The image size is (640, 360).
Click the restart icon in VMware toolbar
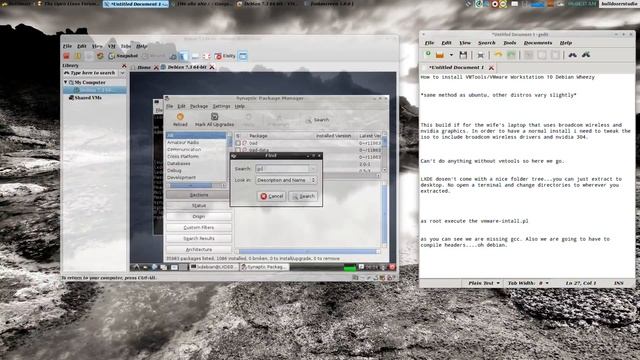click(100, 56)
